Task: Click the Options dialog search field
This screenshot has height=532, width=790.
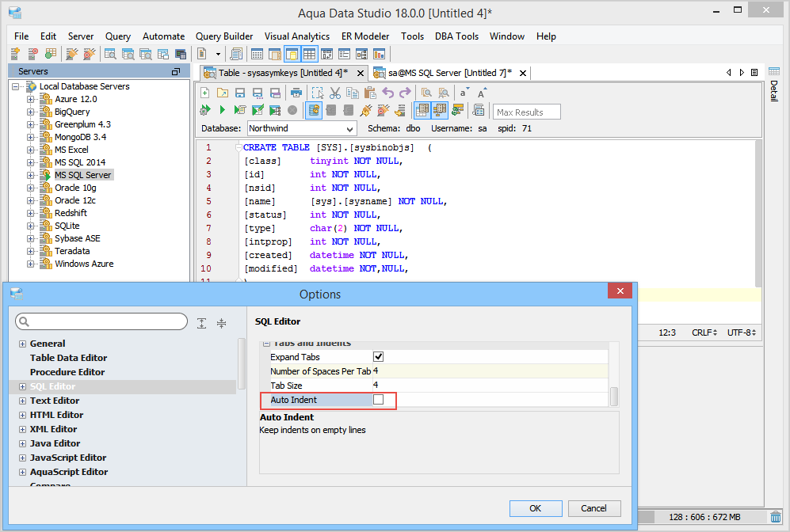Action: (x=101, y=321)
